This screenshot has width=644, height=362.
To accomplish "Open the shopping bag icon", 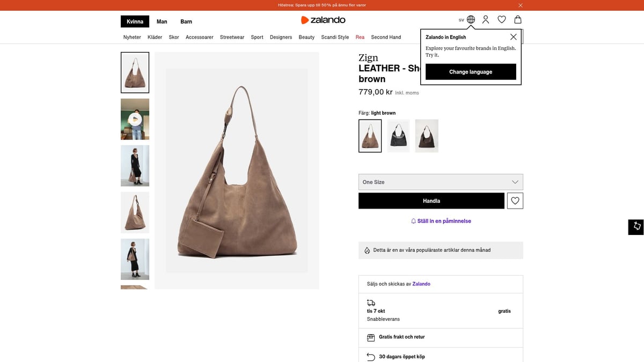I will pyautogui.click(x=518, y=20).
